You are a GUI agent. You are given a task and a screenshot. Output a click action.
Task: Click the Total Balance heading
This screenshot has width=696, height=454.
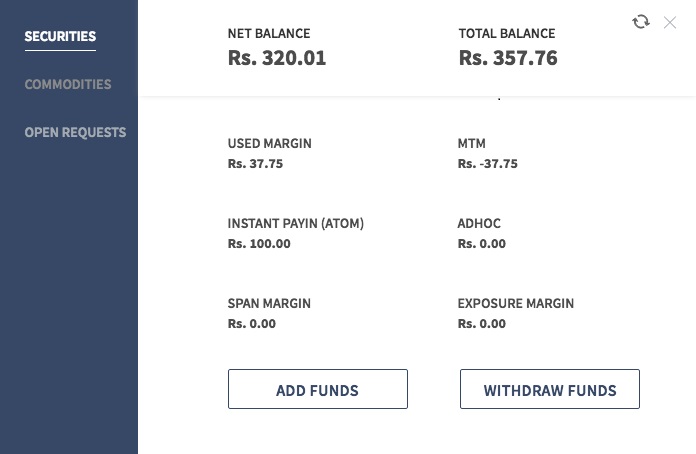tap(506, 34)
